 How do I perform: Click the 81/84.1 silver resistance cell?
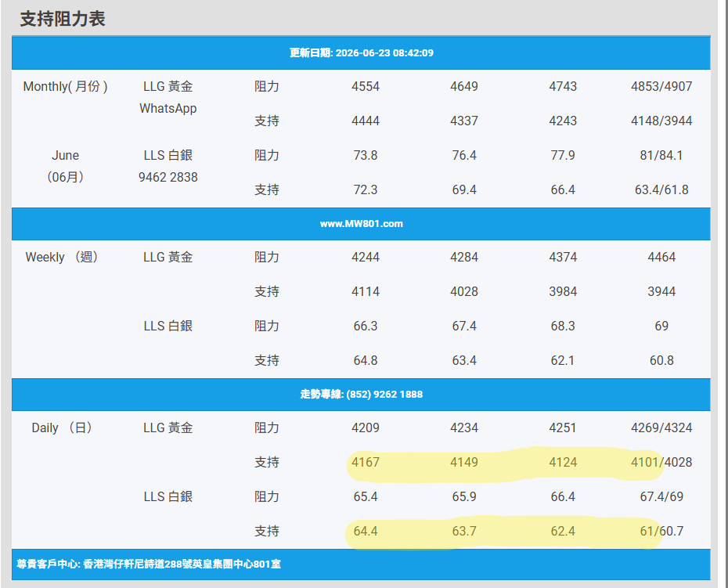(x=661, y=155)
